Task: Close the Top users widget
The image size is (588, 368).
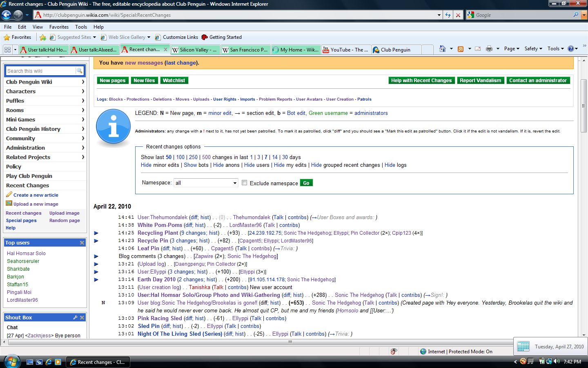Action: [x=82, y=242]
